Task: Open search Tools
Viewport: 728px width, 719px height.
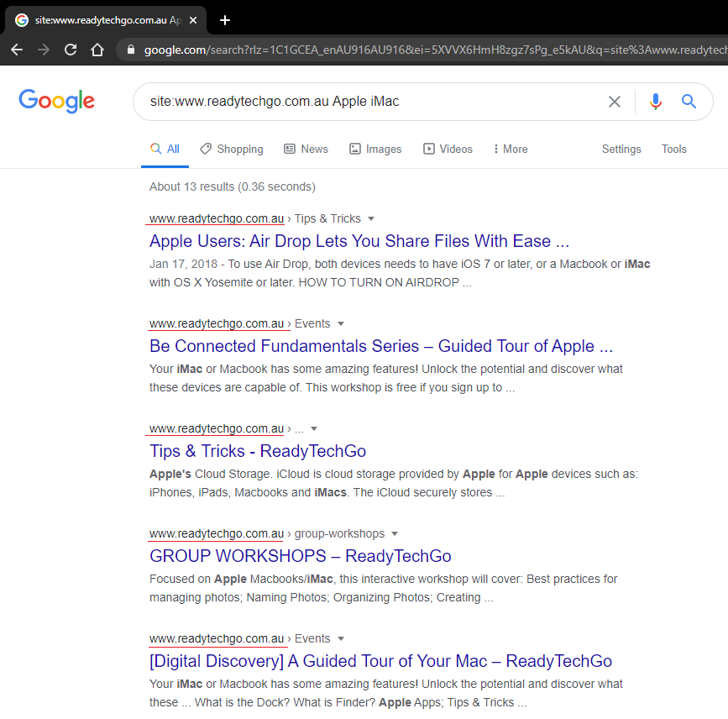Action: 673,150
